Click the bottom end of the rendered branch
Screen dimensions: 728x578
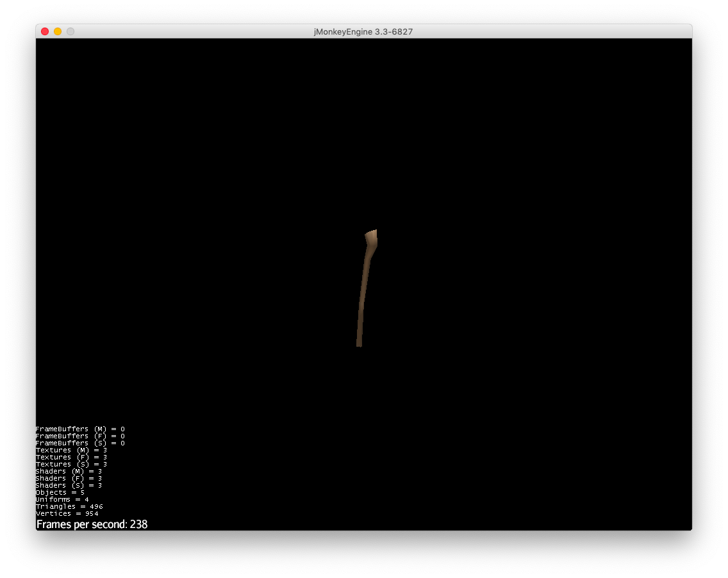(x=359, y=343)
